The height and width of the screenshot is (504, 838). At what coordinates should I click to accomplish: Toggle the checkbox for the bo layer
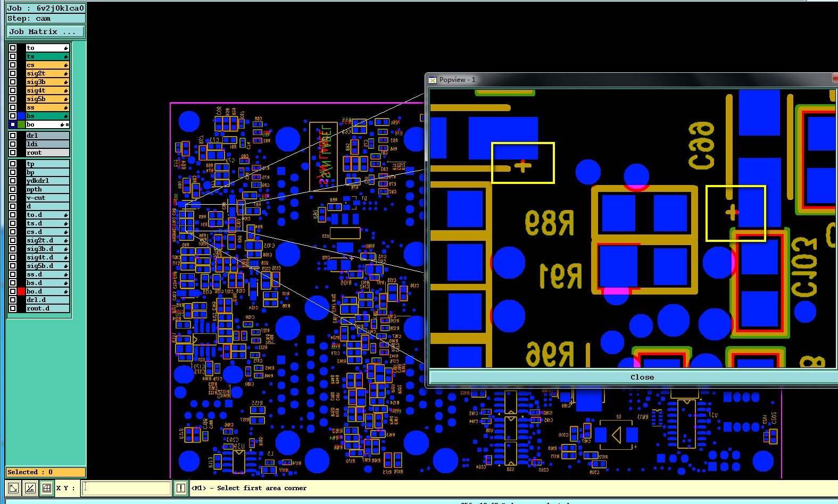pos(13,124)
